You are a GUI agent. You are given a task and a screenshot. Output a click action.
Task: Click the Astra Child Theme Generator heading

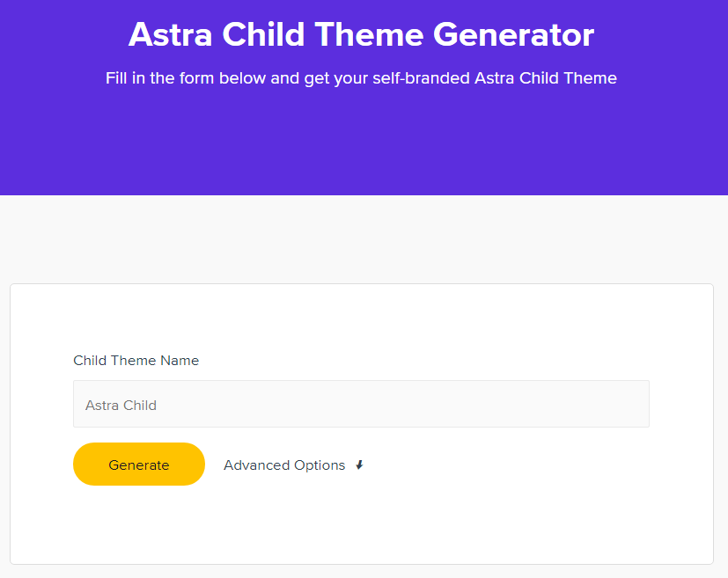click(361, 35)
